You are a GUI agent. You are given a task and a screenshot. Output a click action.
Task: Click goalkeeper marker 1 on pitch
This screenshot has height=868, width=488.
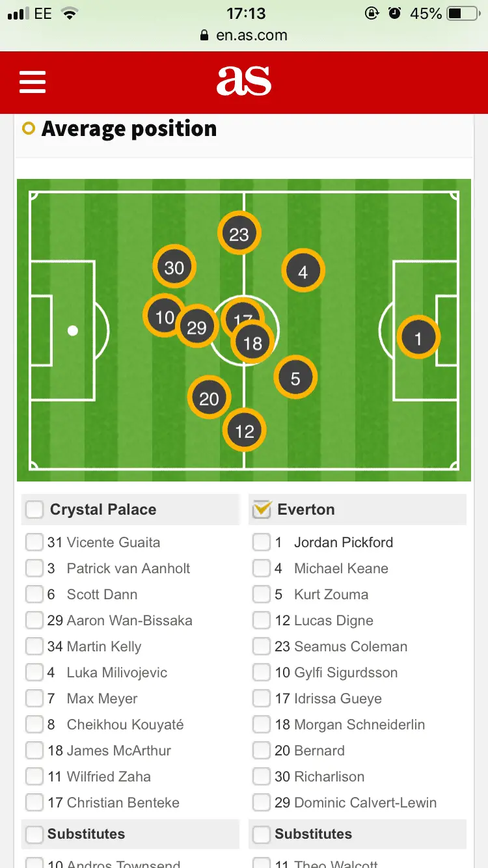click(418, 338)
